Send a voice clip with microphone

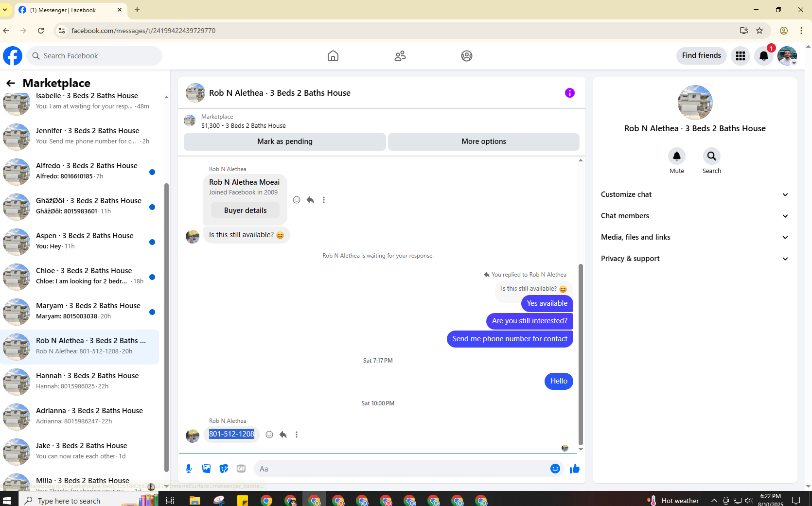(189, 469)
